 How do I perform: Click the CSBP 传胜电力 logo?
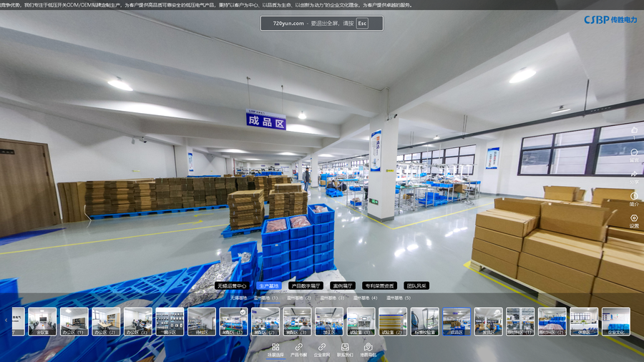point(610,20)
